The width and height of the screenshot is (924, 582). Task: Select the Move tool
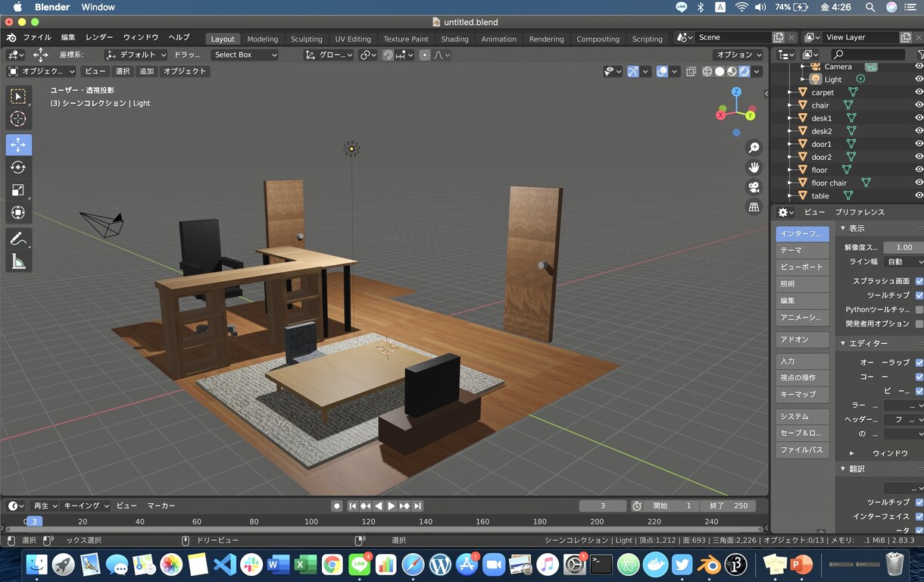click(18, 145)
